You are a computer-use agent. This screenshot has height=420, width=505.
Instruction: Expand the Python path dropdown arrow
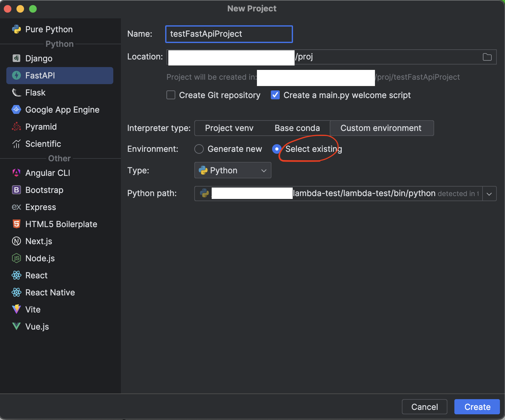489,194
